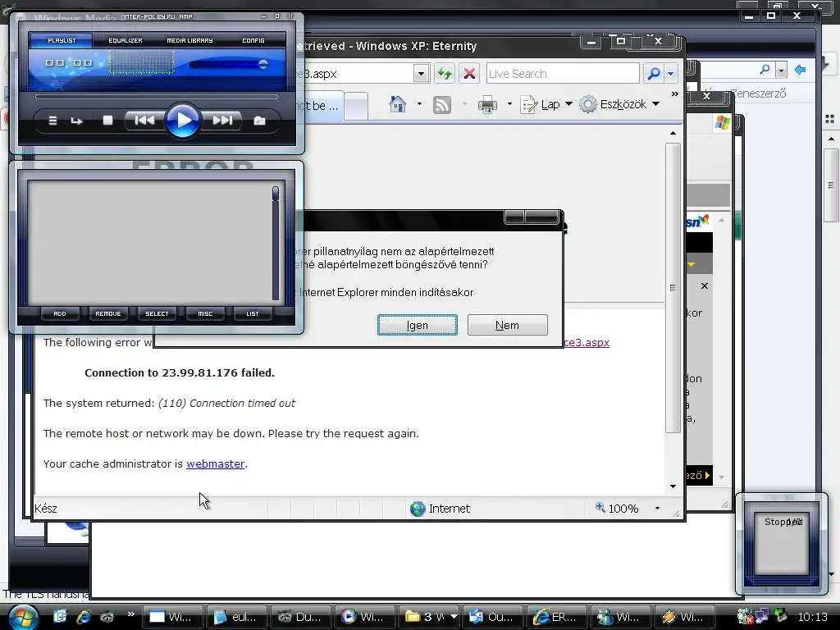
Task: Toggle the repeat/shuffle arrow icon
Action: click(x=76, y=121)
